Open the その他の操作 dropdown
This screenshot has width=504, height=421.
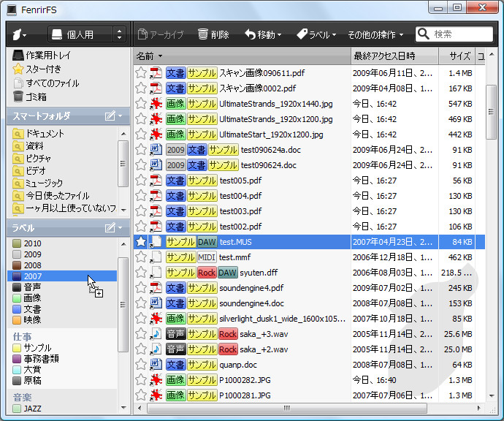(375, 34)
